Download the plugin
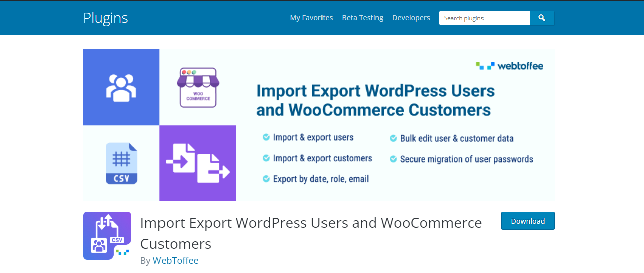The width and height of the screenshot is (644, 273). pyautogui.click(x=528, y=221)
